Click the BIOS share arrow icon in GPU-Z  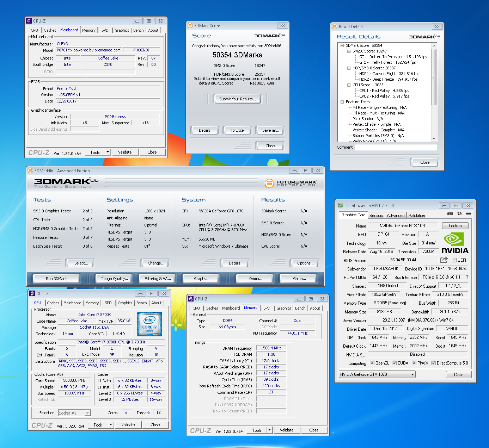[444, 260]
